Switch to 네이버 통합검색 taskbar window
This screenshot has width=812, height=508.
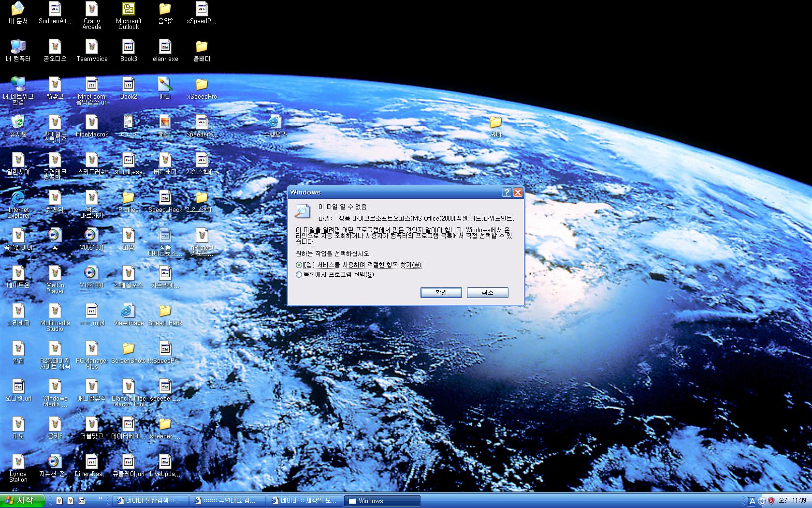pos(150,501)
